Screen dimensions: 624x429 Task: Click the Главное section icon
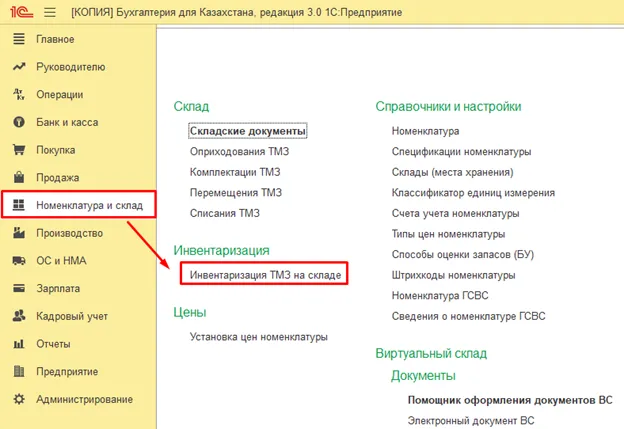click(x=19, y=39)
